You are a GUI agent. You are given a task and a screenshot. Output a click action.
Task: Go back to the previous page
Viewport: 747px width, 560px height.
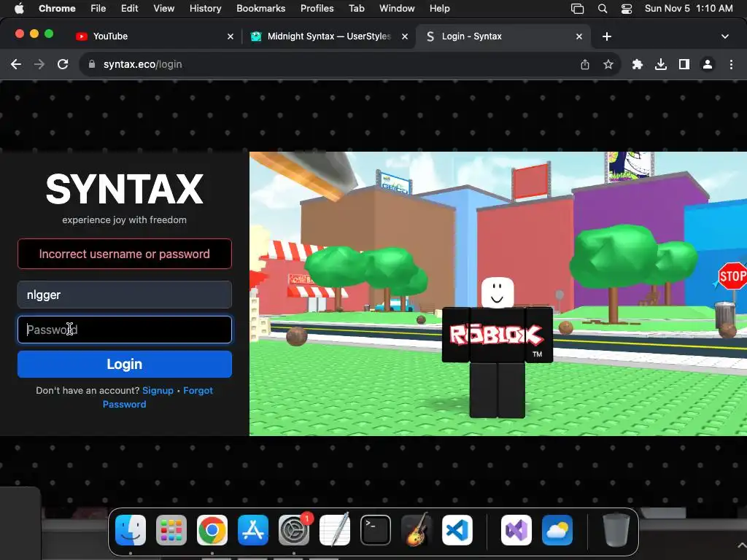pyautogui.click(x=16, y=64)
